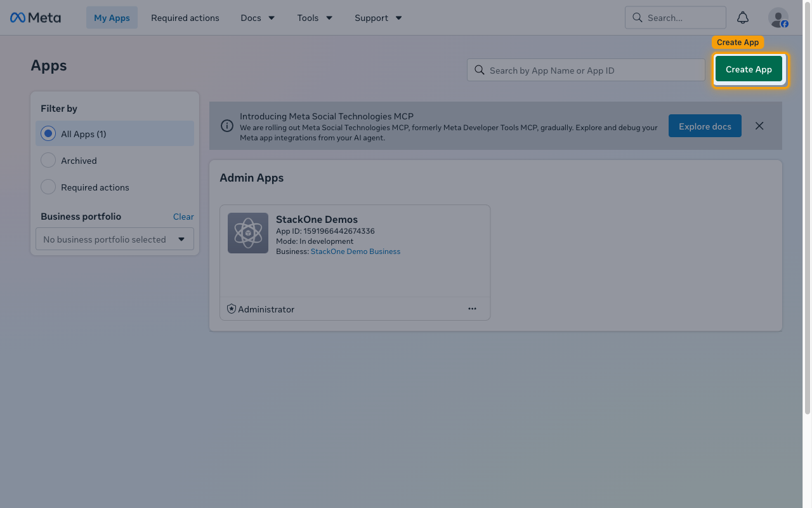Open Required actions in the top navigation
The width and height of the screenshot is (812, 508).
[185, 18]
